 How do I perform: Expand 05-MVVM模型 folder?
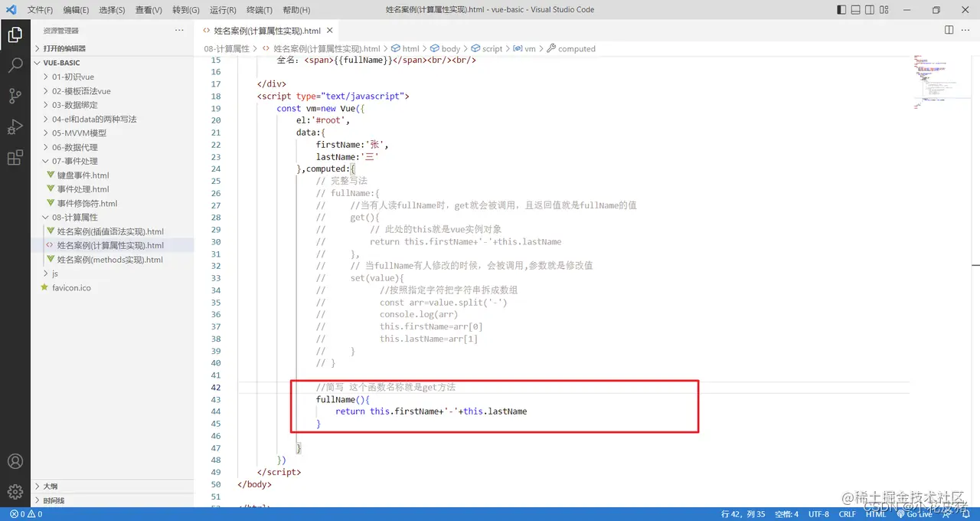point(112,133)
